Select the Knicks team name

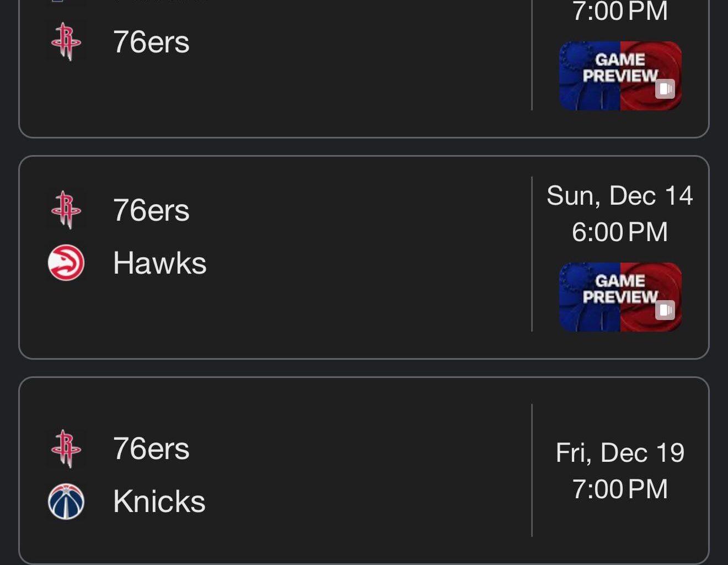pos(159,502)
